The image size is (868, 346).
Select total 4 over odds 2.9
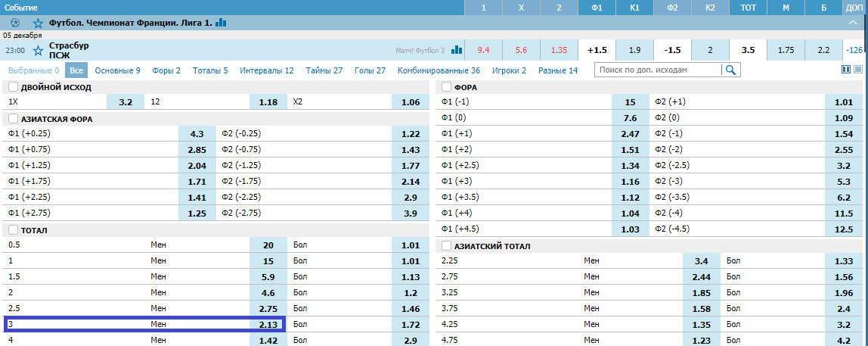pyautogui.click(x=411, y=340)
